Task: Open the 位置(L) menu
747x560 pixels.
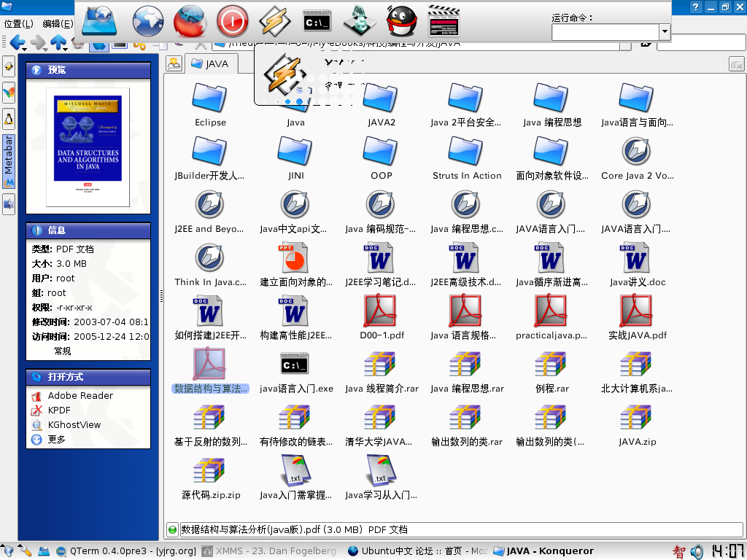Action: pyautogui.click(x=18, y=24)
